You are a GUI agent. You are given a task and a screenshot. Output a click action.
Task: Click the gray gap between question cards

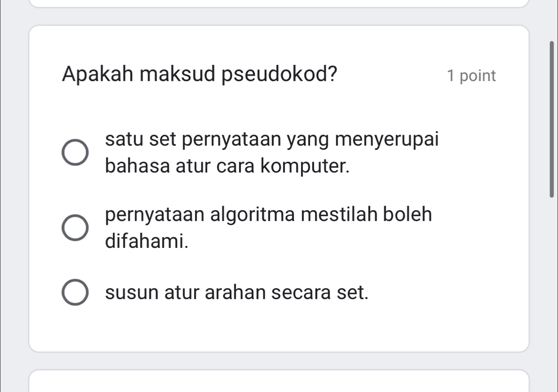pyautogui.click(x=278, y=361)
